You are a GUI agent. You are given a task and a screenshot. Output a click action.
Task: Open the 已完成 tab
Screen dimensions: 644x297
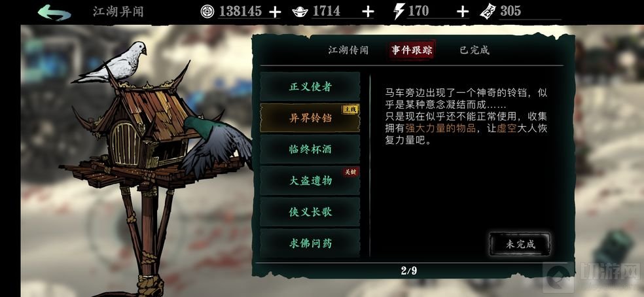pos(474,50)
